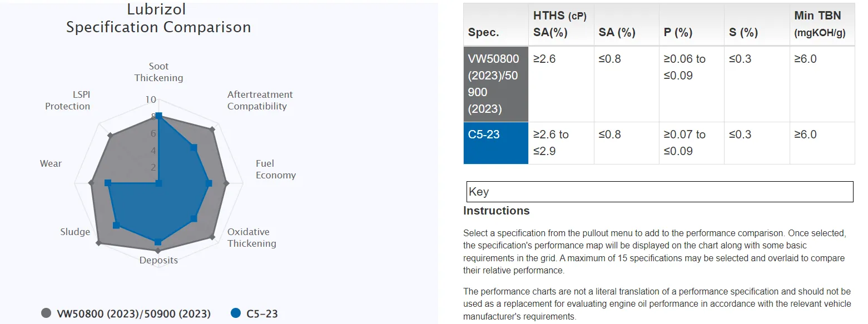Click the blue C5-23 Sludge data marker
This screenshot has height=324, width=868.
click(116, 225)
